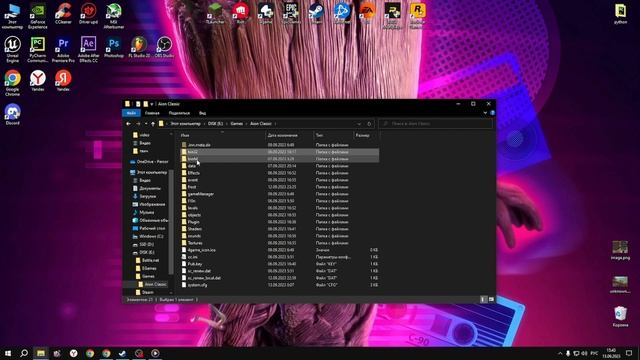The image size is (640, 360).
Task: Open Google Chrome desktop shortcut
Action: [x=12, y=83]
